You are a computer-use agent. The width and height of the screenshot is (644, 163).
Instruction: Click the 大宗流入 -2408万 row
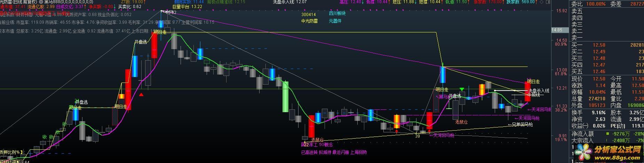click(607, 140)
